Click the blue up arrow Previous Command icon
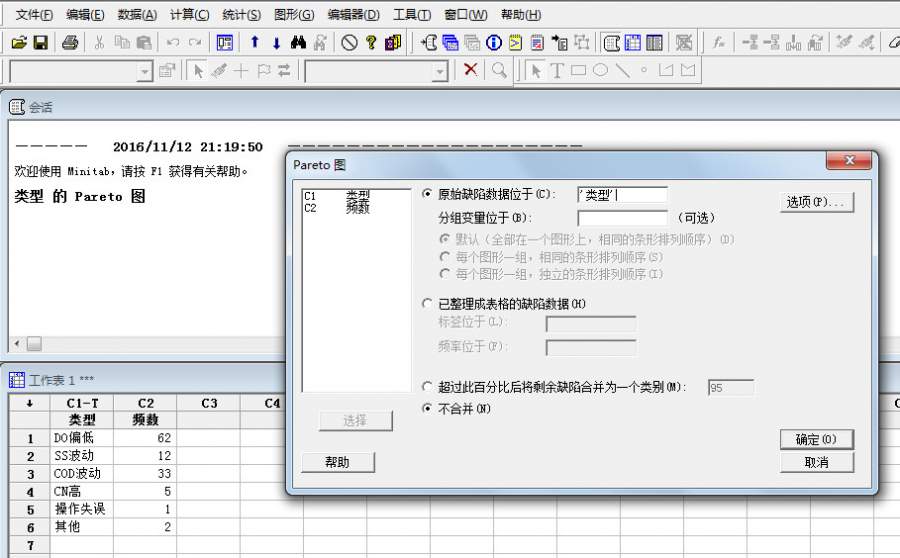The width and height of the screenshot is (900, 558). click(255, 42)
